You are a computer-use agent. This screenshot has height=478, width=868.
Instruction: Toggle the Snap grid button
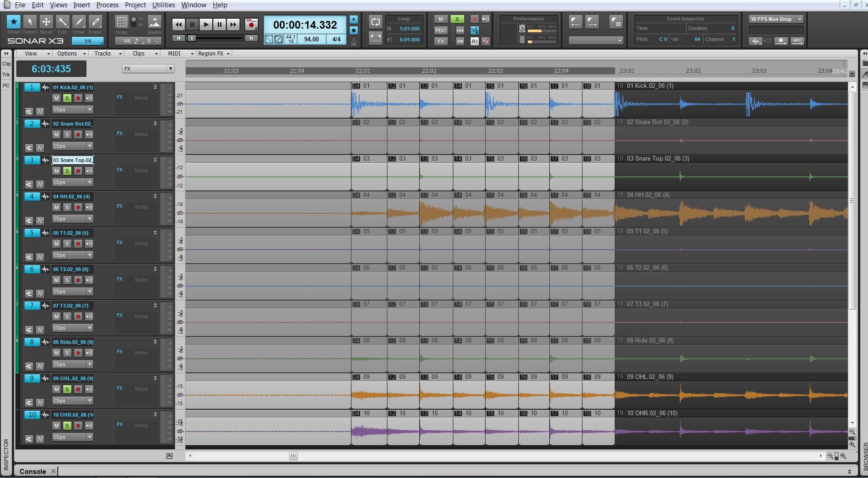click(121, 22)
